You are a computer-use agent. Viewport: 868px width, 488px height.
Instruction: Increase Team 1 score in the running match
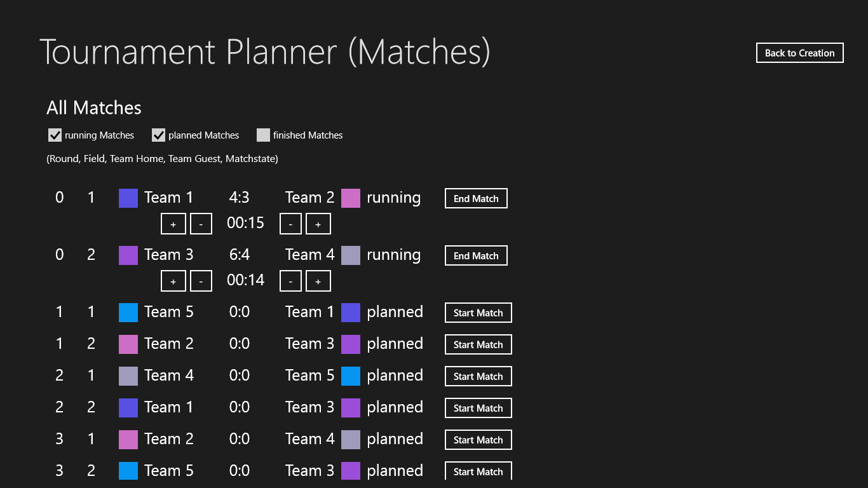coord(173,224)
